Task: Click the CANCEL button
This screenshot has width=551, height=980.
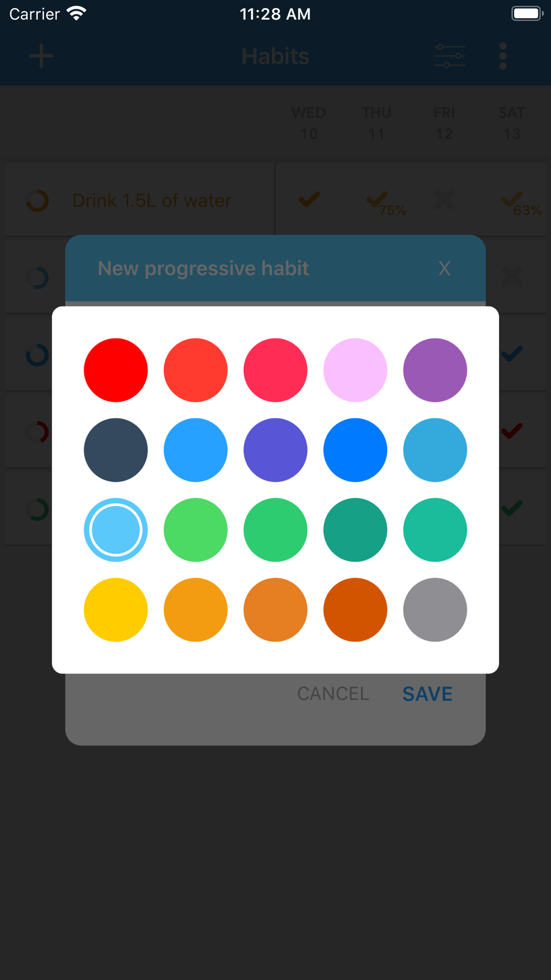Action: pos(333,693)
